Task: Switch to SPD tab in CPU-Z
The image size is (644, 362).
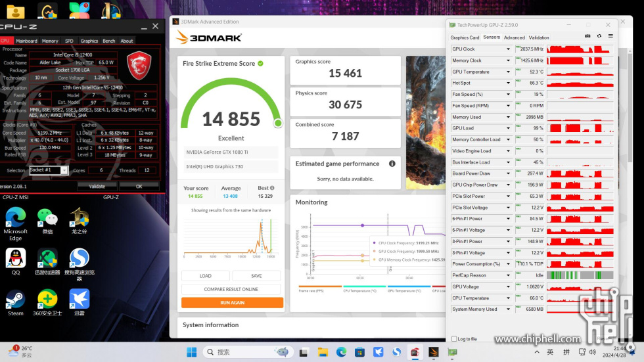Action: coord(69,41)
